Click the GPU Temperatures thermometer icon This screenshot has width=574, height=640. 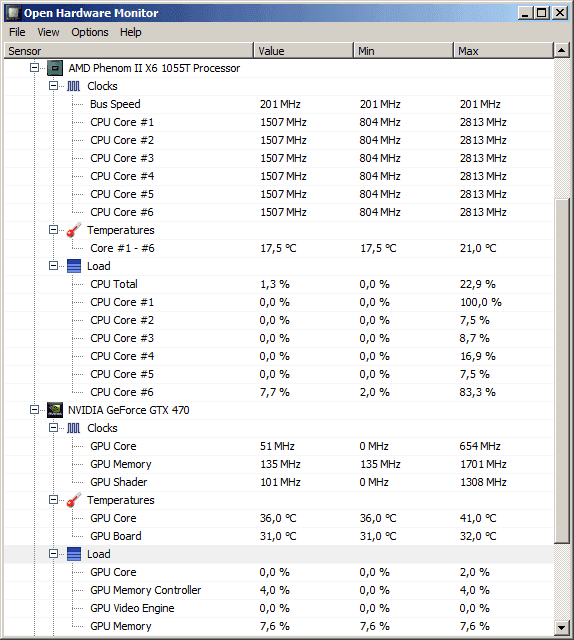(x=74, y=500)
